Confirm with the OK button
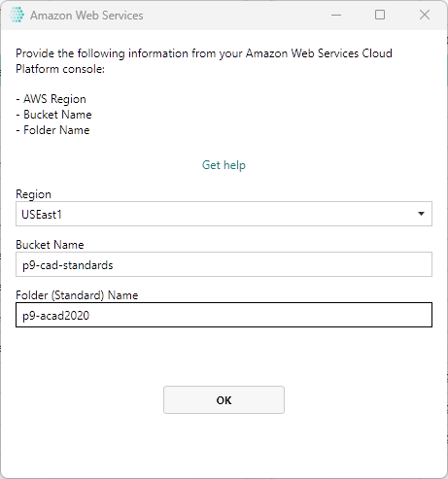This screenshot has width=448, height=479. coord(224,399)
